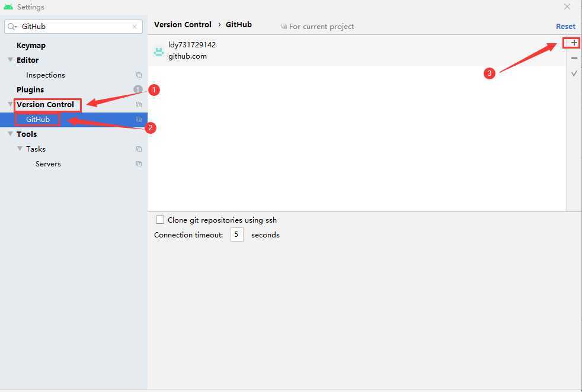Add a new GitHub account with plus icon

574,43
